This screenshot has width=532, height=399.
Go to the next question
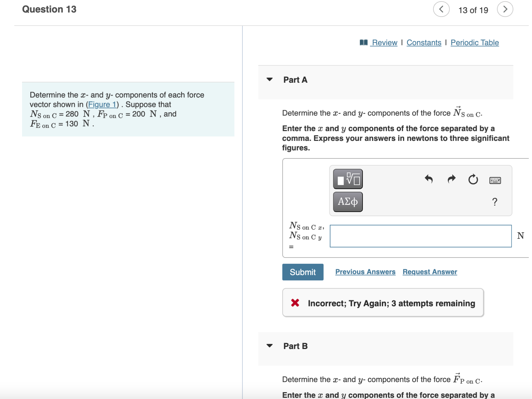[x=505, y=9]
